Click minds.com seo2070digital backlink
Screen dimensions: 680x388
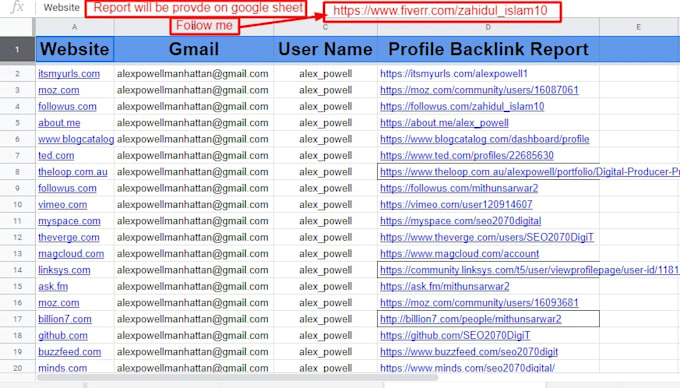(x=467, y=368)
